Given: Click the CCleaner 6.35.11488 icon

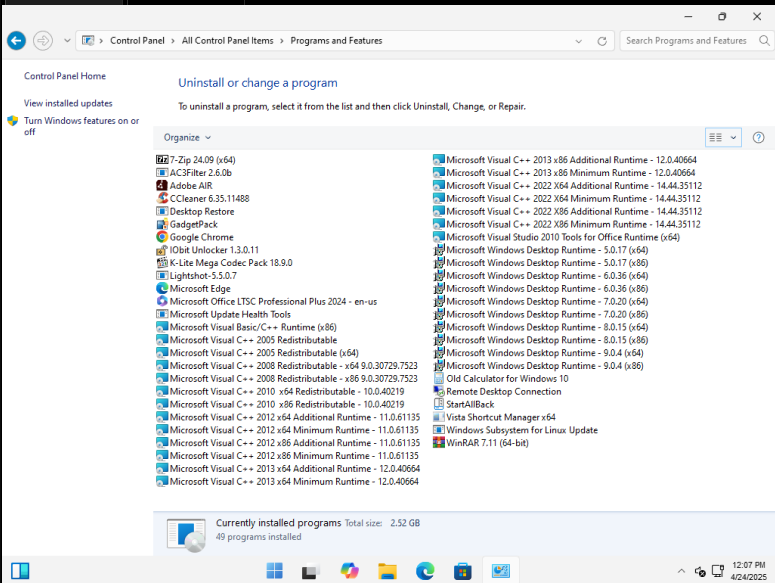Looking at the screenshot, I should [x=162, y=198].
